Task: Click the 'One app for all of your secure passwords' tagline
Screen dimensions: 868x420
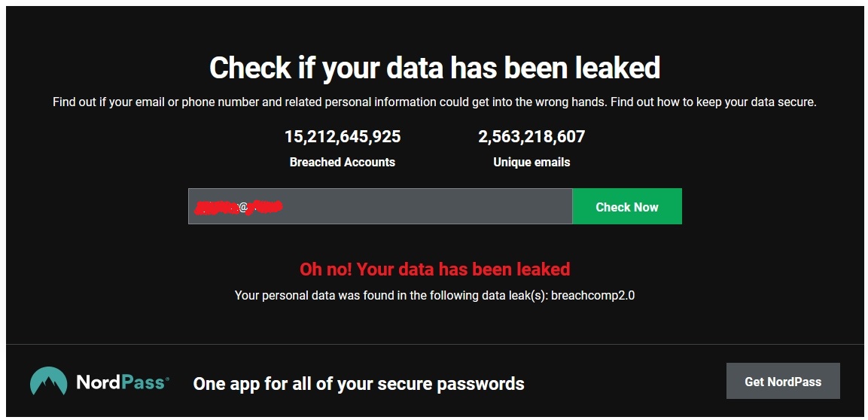Action: [x=358, y=383]
